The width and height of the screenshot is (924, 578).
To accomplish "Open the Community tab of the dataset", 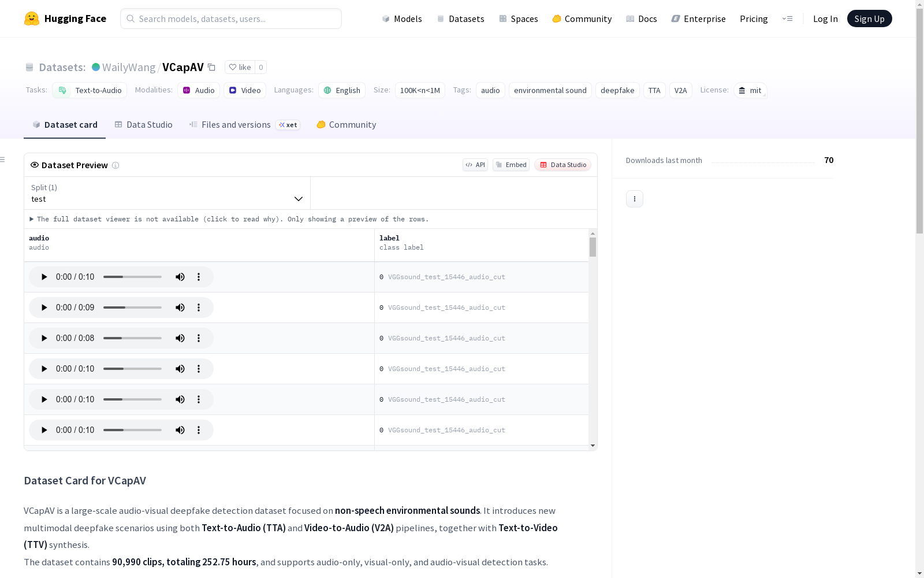I will coord(346,125).
